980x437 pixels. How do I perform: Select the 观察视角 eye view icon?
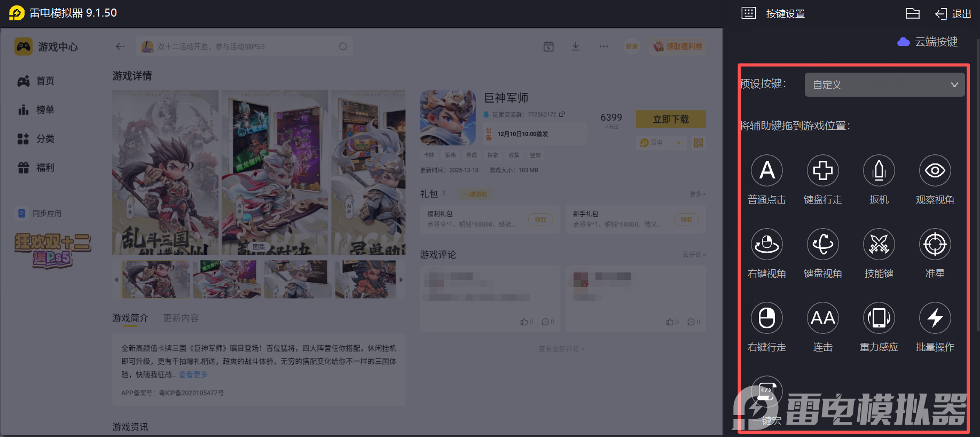[935, 170]
